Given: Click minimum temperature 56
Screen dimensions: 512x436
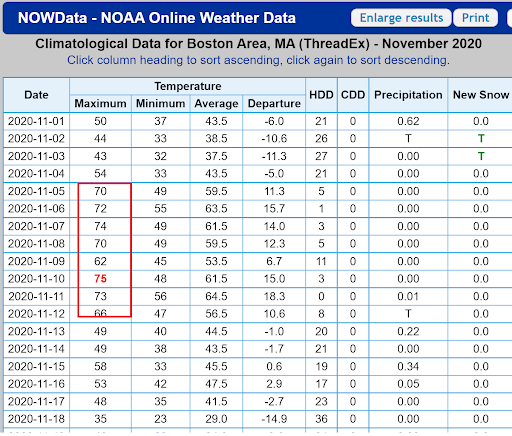Looking at the screenshot, I should [160, 296].
